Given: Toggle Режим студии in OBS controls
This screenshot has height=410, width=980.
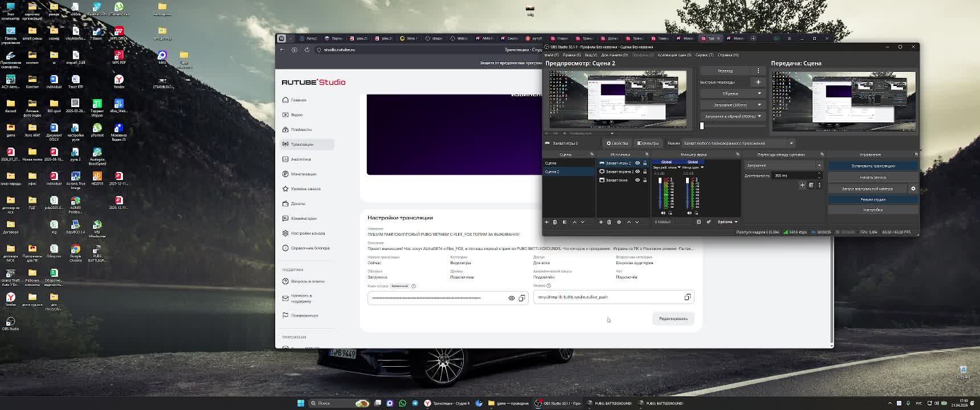Looking at the screenshot, I should pyautogui.click(x=873, y=199).
